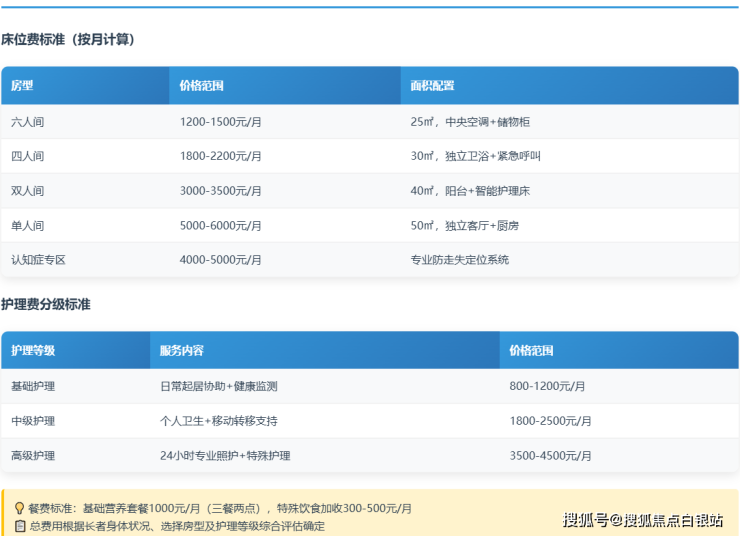Select the 四人间 row label
The image size is (740, 536).
[x=28, y=156]
